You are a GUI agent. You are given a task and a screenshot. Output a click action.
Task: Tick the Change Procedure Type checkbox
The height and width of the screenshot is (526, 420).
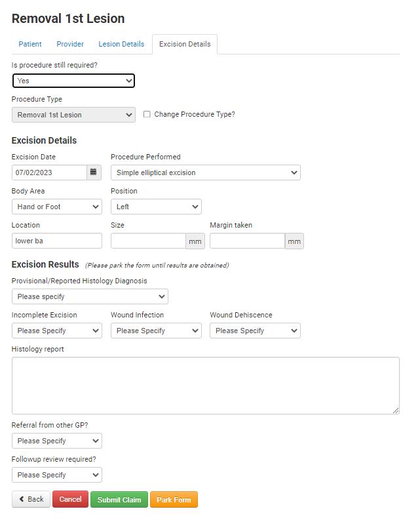tap(147, 114)
